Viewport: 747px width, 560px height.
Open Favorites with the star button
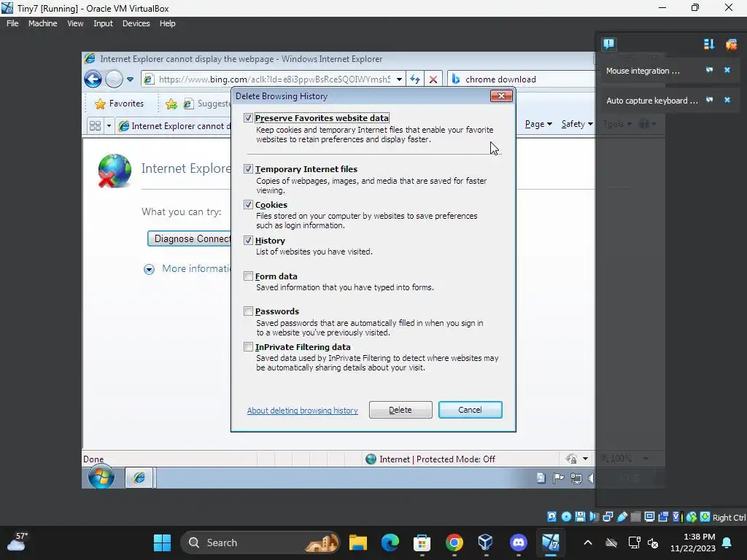[120, 104]
